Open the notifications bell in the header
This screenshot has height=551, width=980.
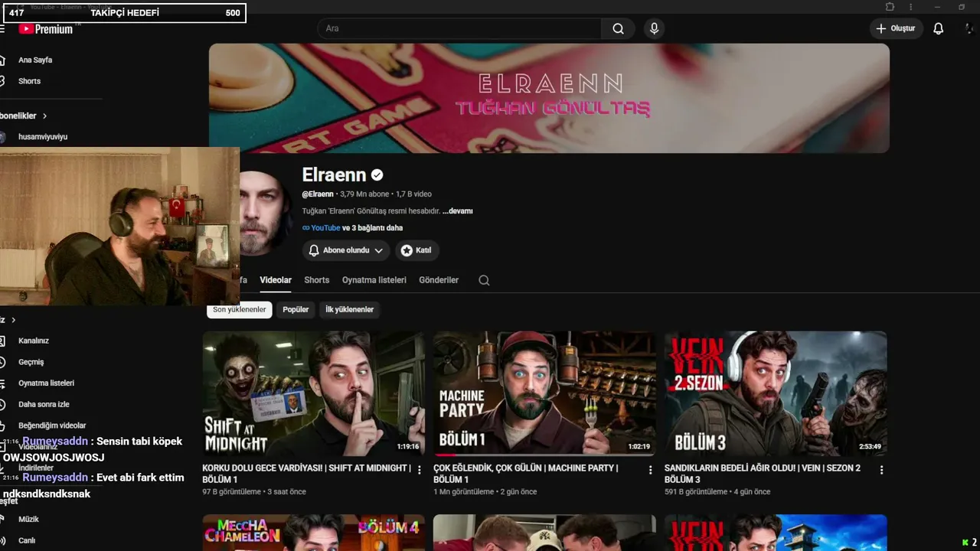click(x=938, y=28)
